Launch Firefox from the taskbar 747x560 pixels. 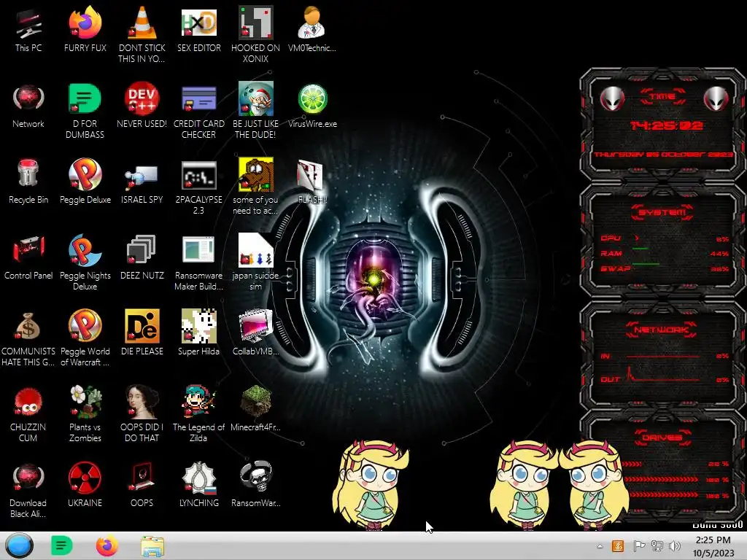[x=107, y=545]
